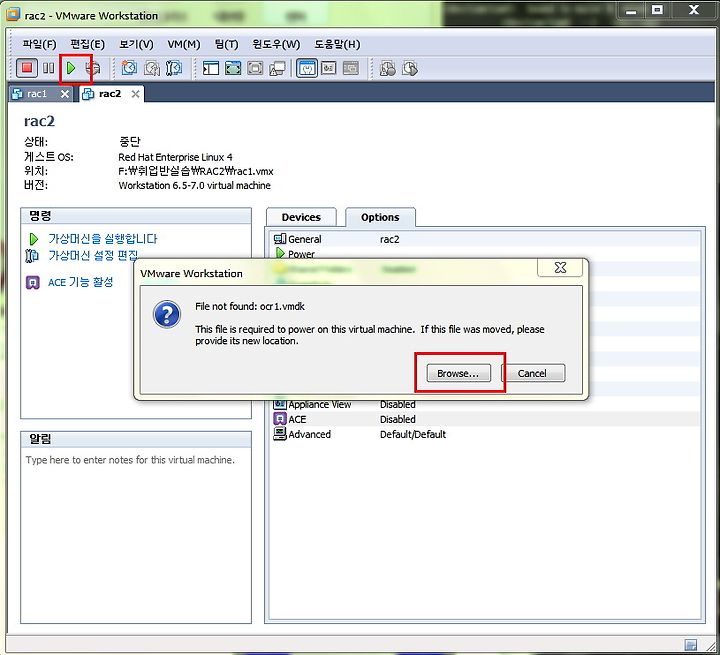Click the purple ACE icon in 명령 panel
720x655 pixels.
(x=32, y=282)
